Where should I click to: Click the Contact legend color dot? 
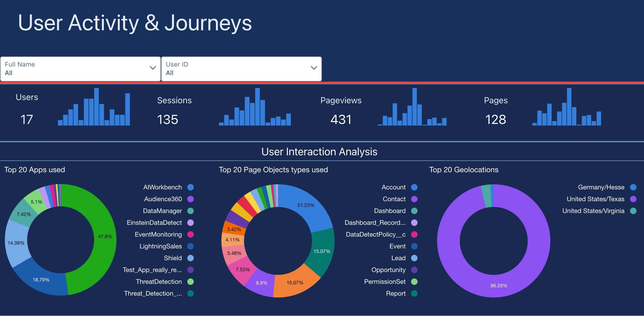(414, 199)
